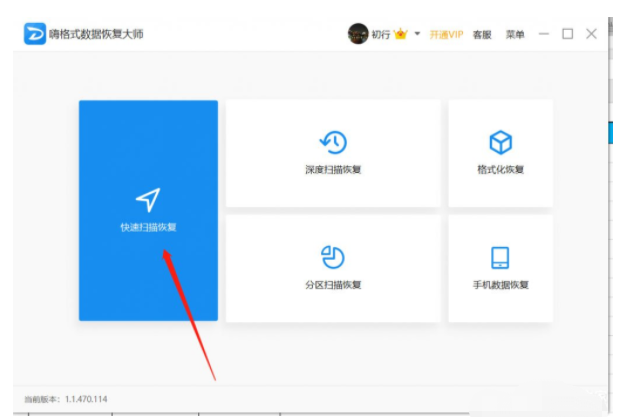Close the application window
620x417 pixels.
tap(592, 34)
